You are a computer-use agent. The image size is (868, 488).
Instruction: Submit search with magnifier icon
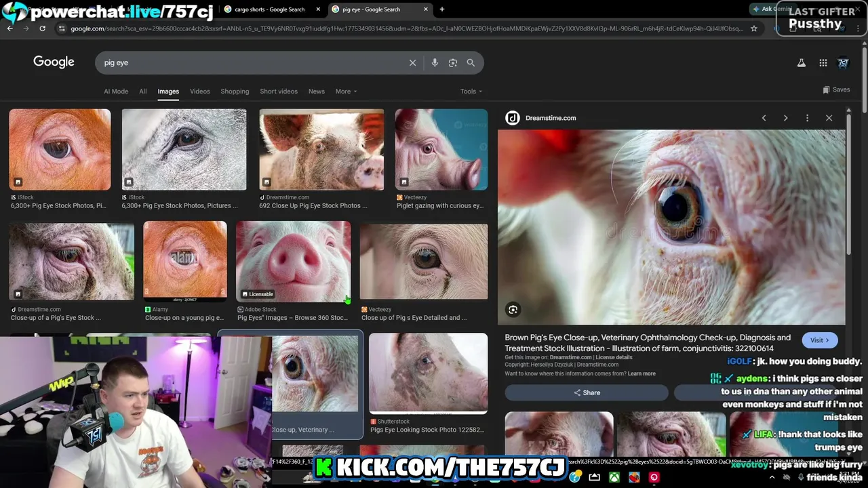click(471, 62)
